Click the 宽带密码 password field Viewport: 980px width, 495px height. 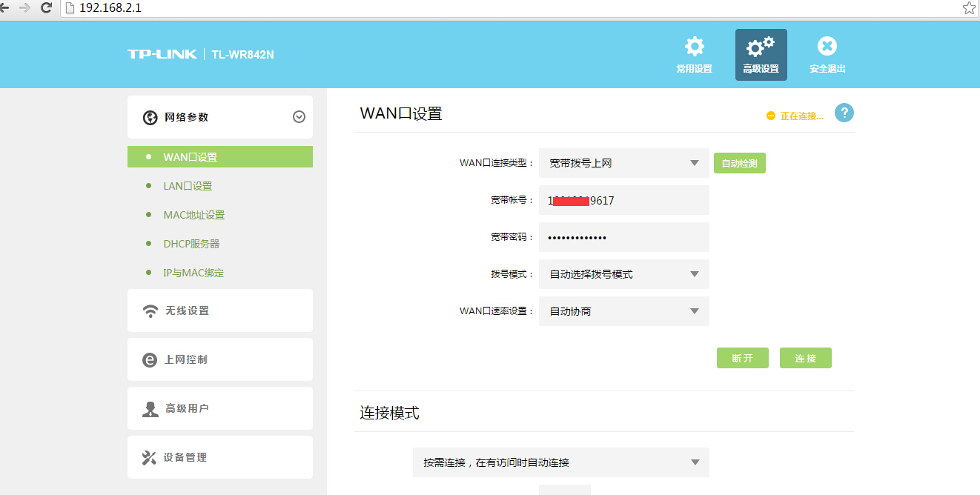coord(624,237)
